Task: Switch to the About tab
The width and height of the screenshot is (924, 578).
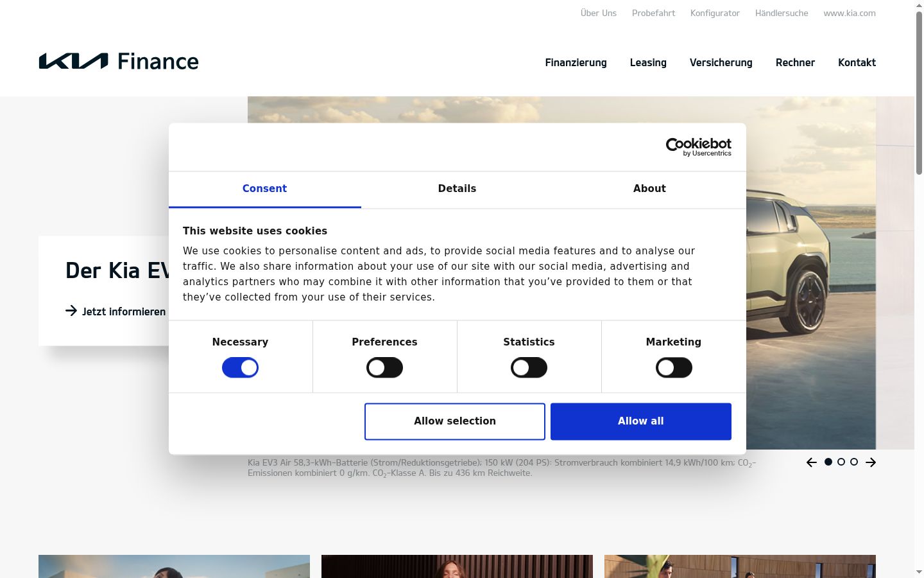Action: 649,189
